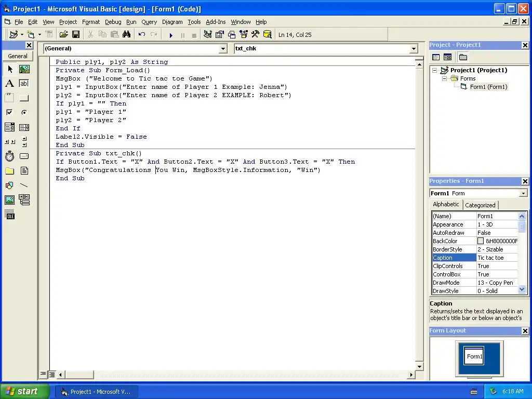This screenshot has width=532, height=399.
Task: Click the General toolbox tab button
Action: tap(18, 56)
